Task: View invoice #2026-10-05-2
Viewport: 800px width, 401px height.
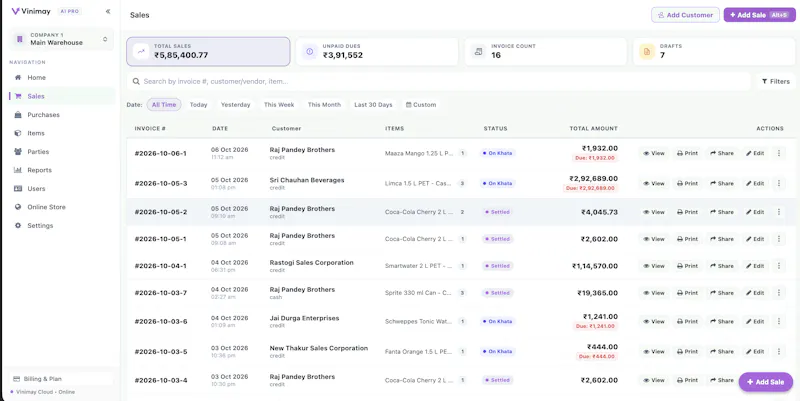Action: click(x=654, y=212)
